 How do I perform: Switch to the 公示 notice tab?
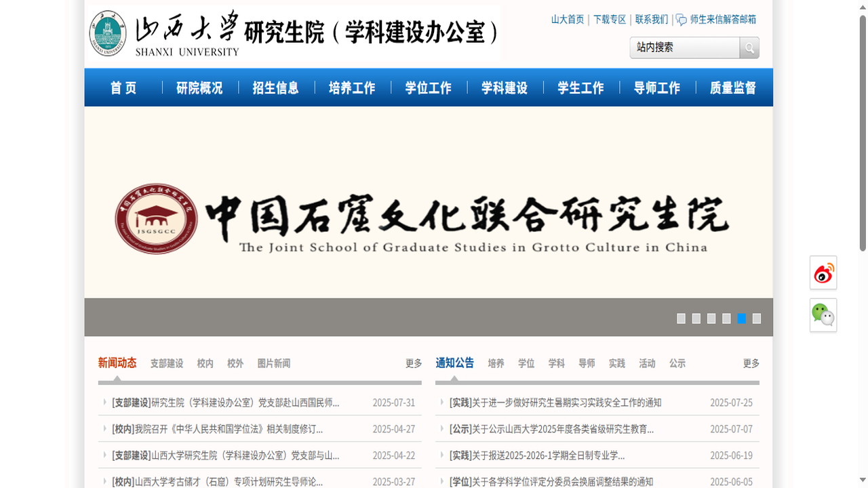[x=677, y=363]
